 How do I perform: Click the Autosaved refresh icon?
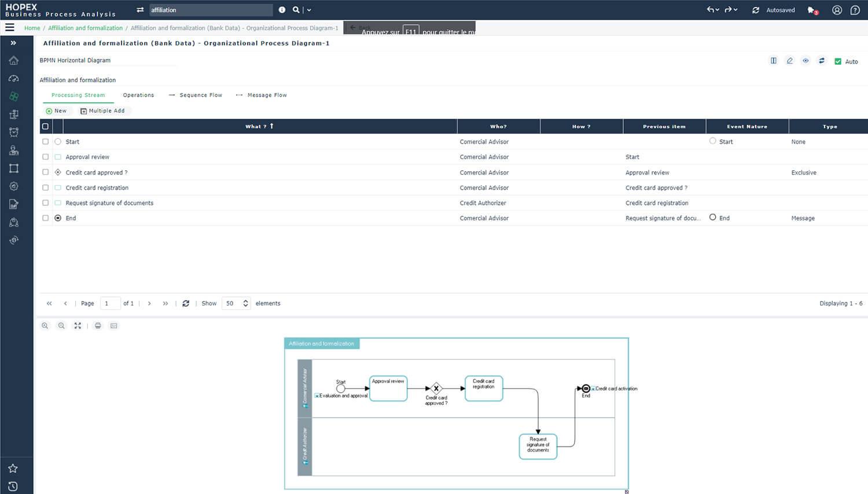756,10
